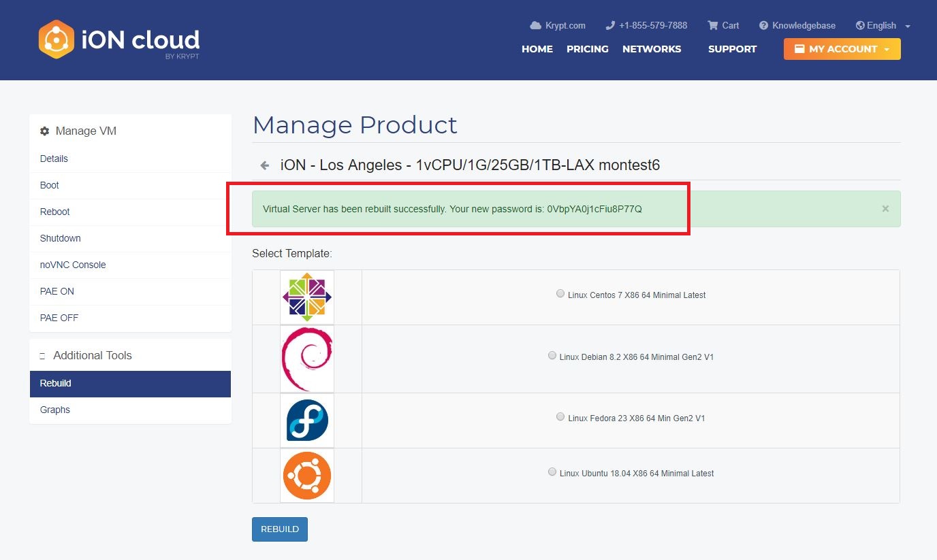Screen dimensions: 937x560
Task: Select PAE ON in the sidebar
Action: [x=130, y=291]
